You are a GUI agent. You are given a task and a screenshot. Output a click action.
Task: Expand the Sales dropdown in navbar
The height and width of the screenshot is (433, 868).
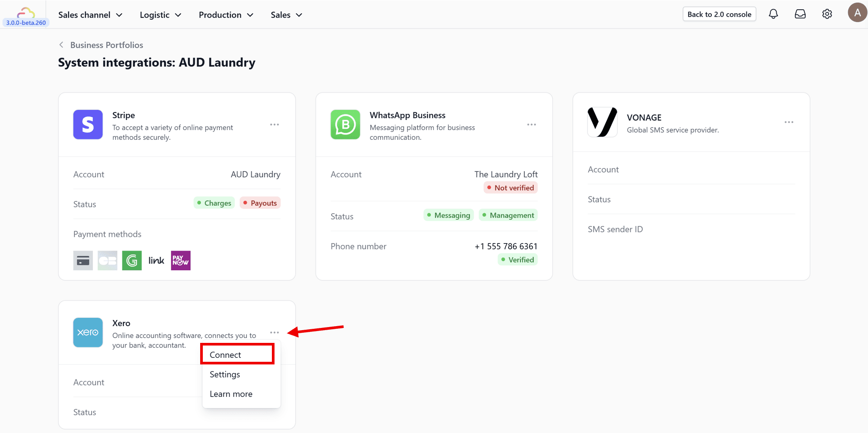(x=286, y=15)
